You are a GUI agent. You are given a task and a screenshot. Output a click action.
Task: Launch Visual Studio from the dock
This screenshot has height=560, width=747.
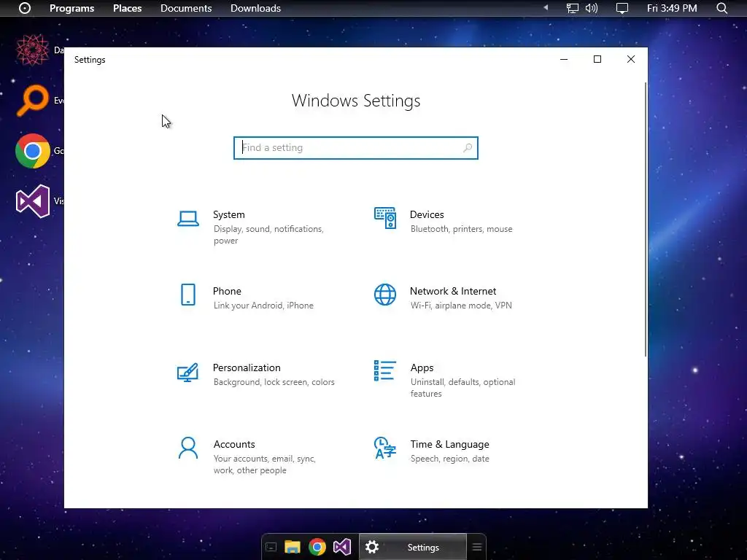[x=342, y=547]
